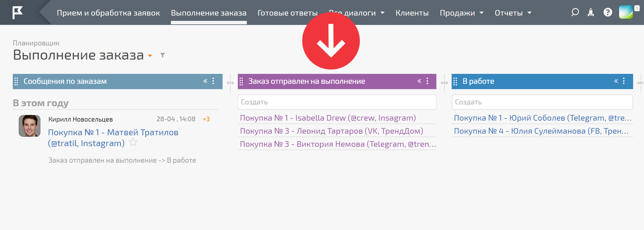Click resize handle between first two columns
The image size is (644, 230).
pos(230,83)
